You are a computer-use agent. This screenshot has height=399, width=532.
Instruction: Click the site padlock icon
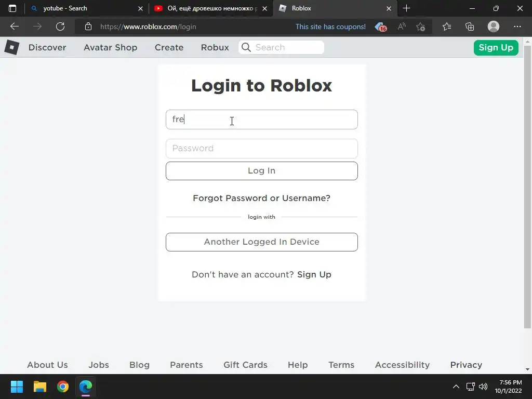[x=88, y=26]
